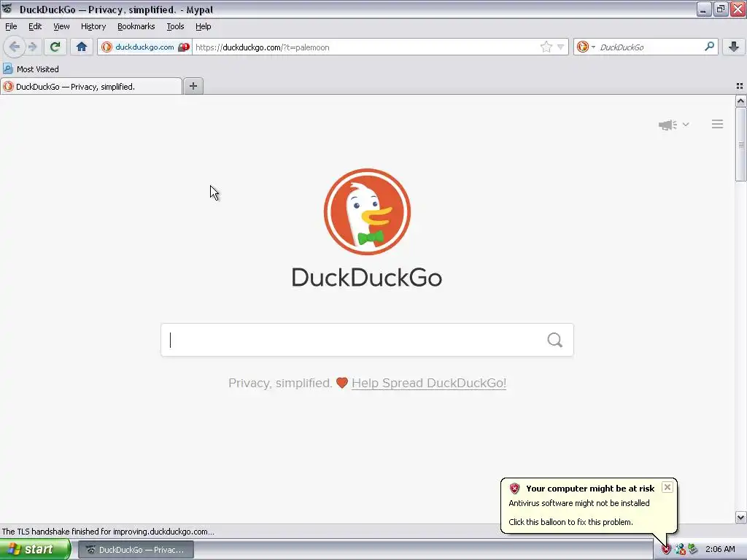Click the magnifier in the toolbar search box

tap(709, 46)
